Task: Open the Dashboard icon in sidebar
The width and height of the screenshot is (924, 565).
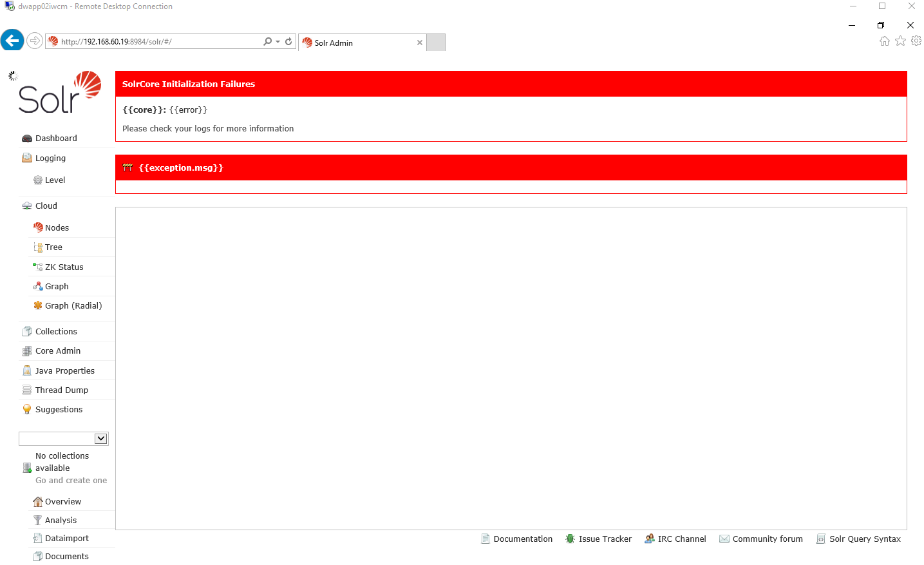Action: (27, 139)
